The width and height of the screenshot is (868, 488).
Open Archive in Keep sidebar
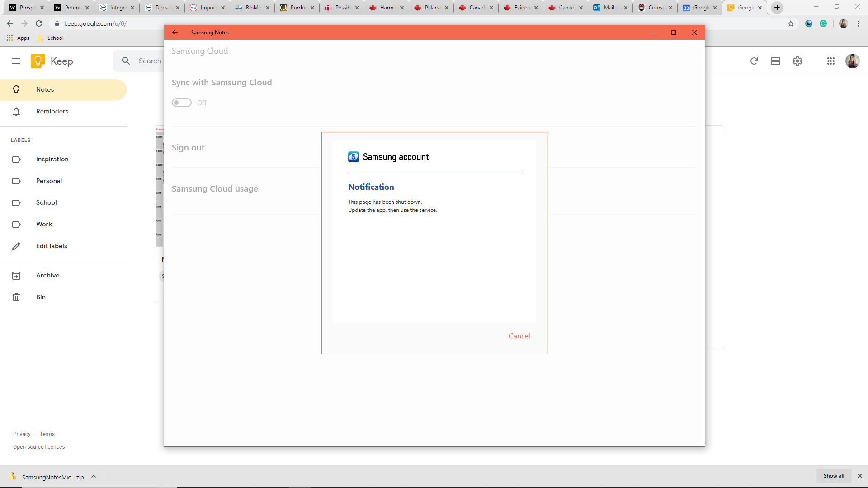pyautogui.click(x=63, y=275)
